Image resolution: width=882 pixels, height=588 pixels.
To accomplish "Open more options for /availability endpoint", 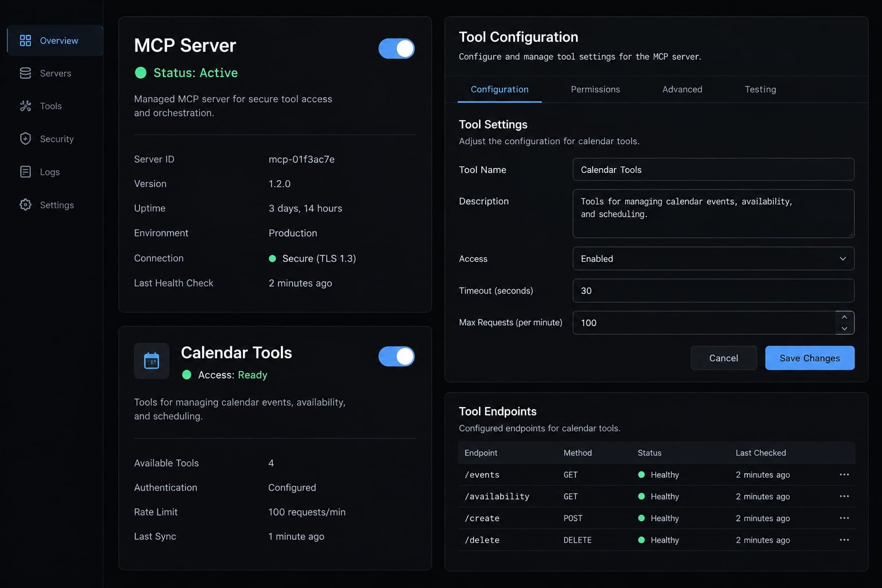I will point(844,496).
